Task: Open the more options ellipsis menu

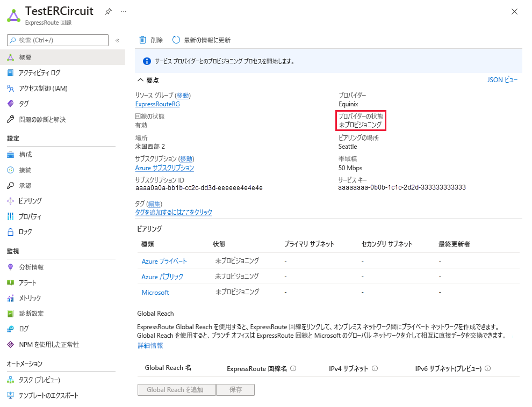Action: tap(124, 11)
